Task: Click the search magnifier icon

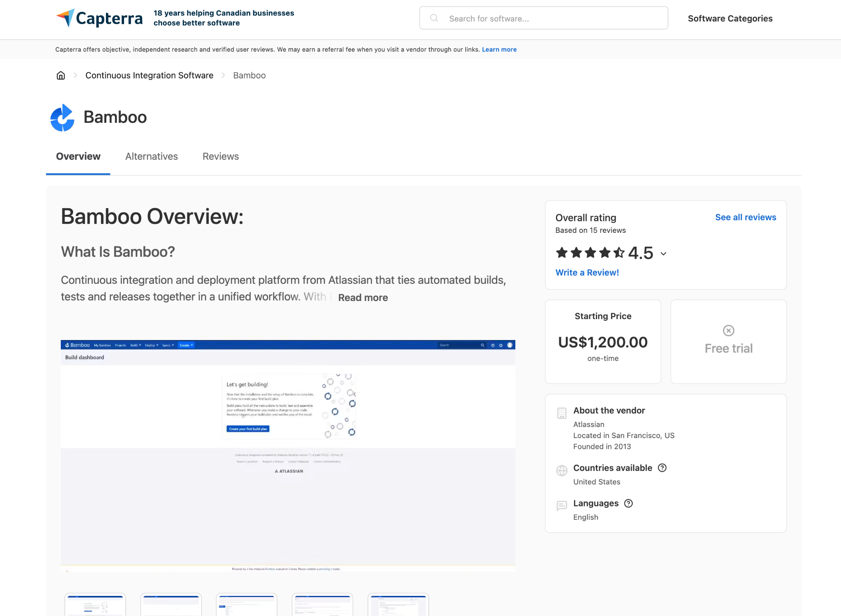Action: (434, 18)
